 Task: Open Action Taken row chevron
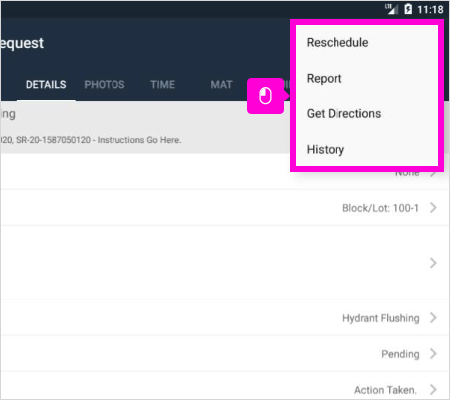pyautogui.click(x=433, y=389)
